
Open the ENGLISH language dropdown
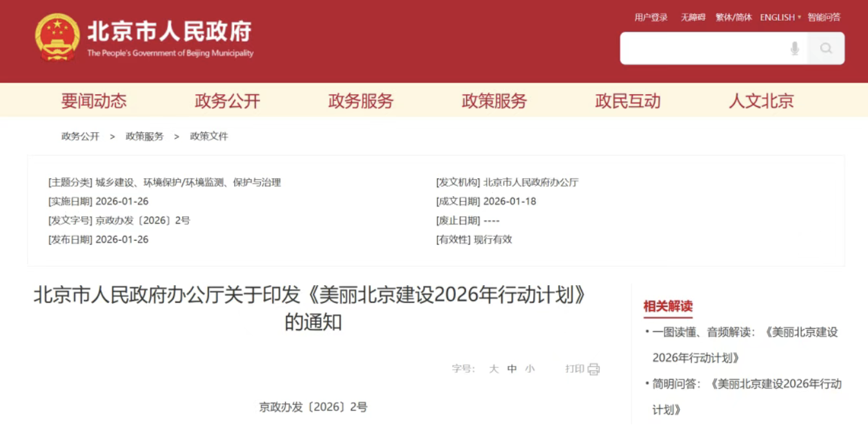click(778, 17)
